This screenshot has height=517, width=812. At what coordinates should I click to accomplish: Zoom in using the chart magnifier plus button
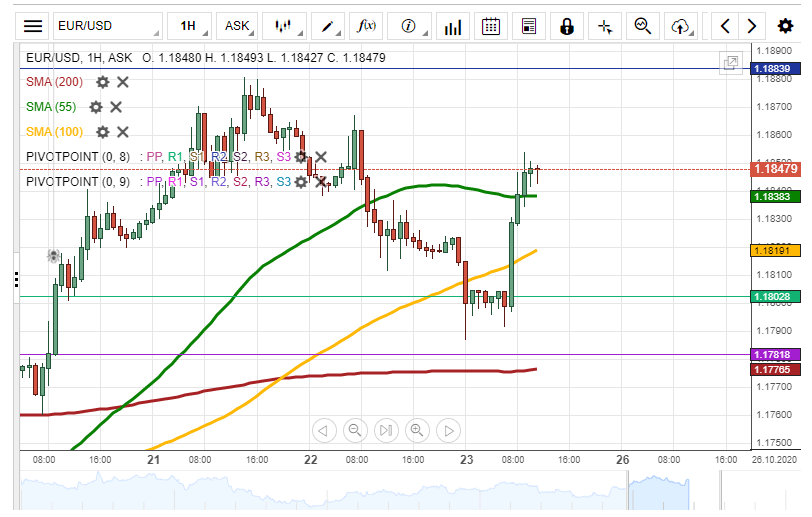(x=417, y=431)
